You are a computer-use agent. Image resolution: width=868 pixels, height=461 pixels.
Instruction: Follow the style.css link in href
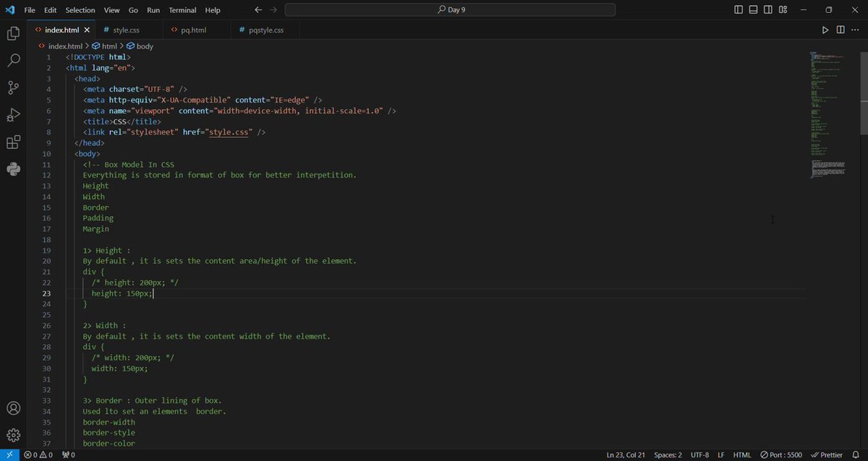coord(229,132)
